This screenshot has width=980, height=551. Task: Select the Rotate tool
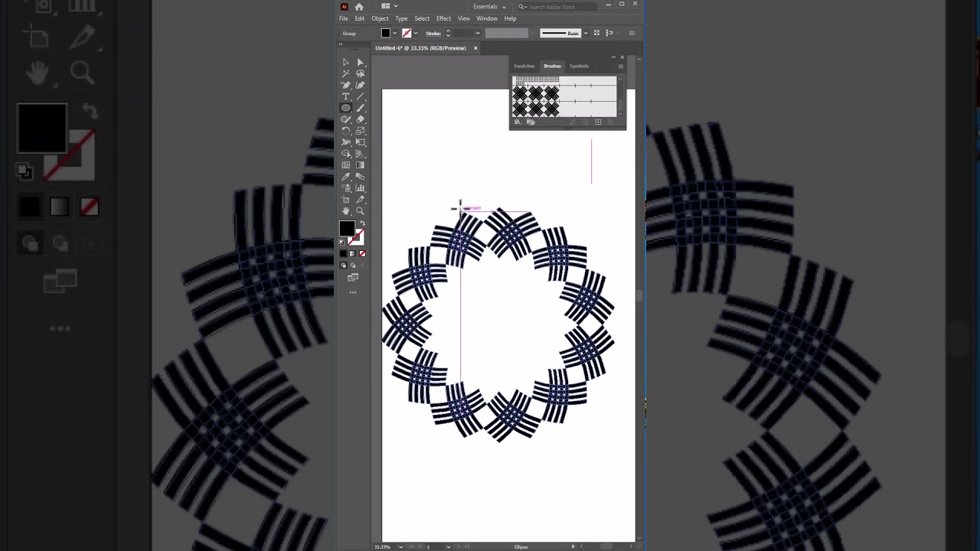tap(346, 131)
